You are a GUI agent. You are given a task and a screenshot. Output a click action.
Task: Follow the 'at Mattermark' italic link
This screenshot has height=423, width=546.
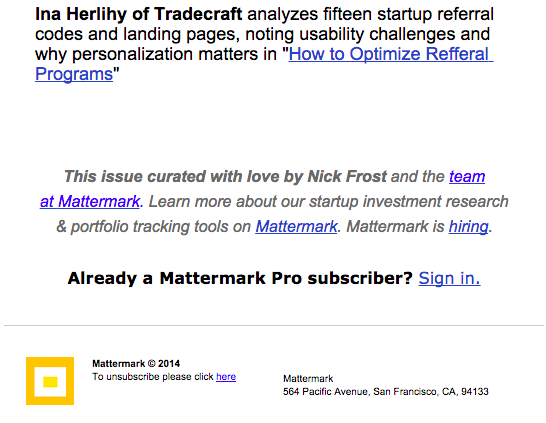pyautogui.click(x=90, y=202)
